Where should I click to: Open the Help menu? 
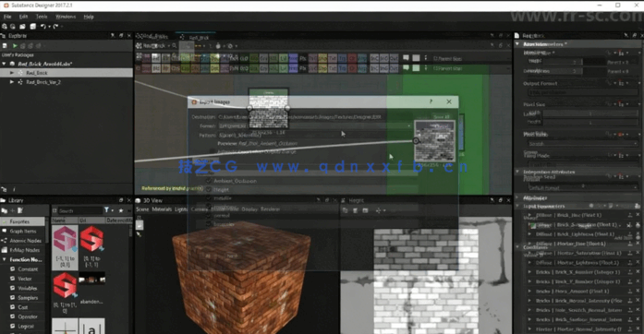(x=89, y=17)
